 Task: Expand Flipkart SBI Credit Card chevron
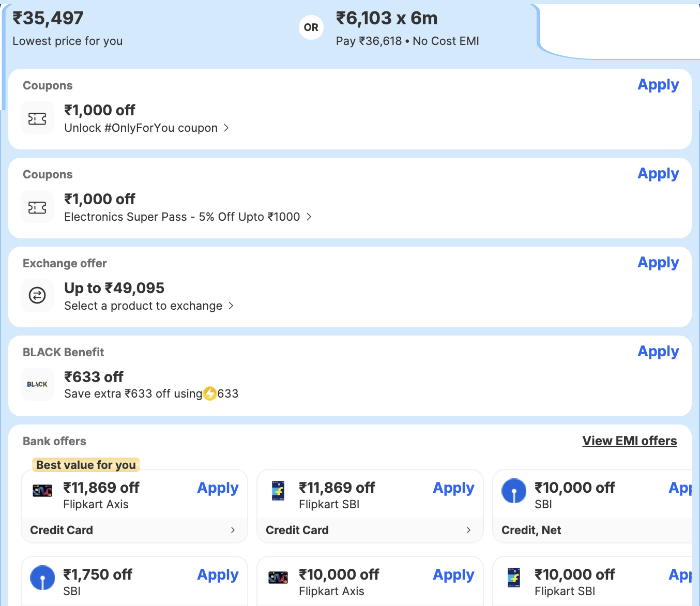[468, 530]
